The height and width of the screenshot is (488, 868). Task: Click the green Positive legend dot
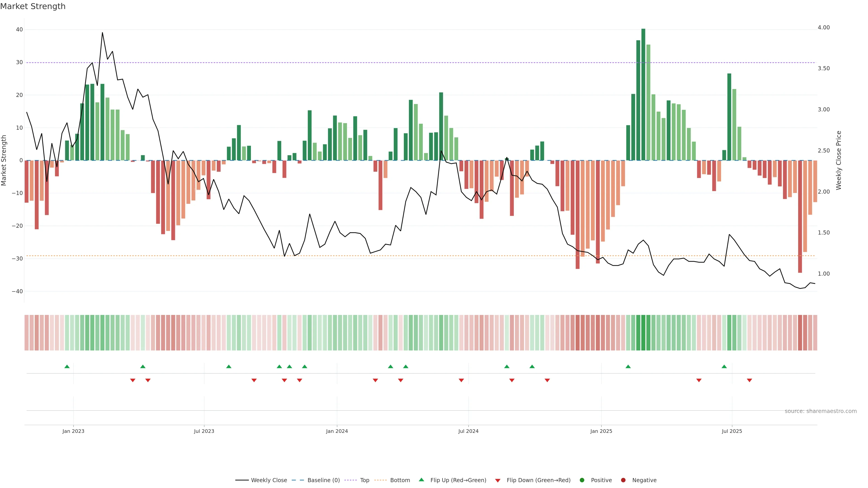582,480
